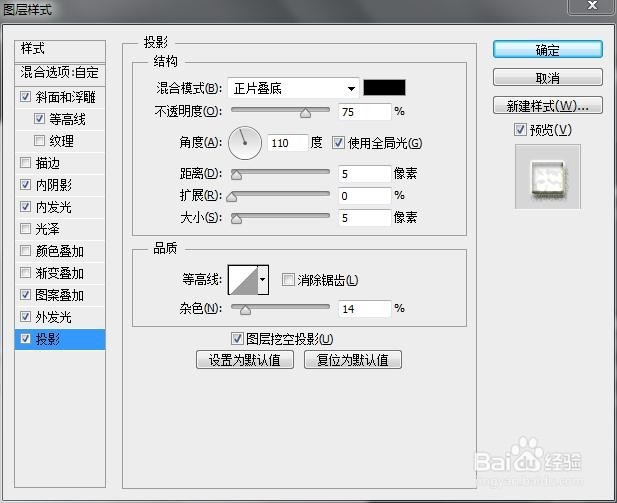The height and width of the screenshot is (503, 617).
Task: Toggle 使用全局光(G) checkbox
Action: tap(338, 142)
